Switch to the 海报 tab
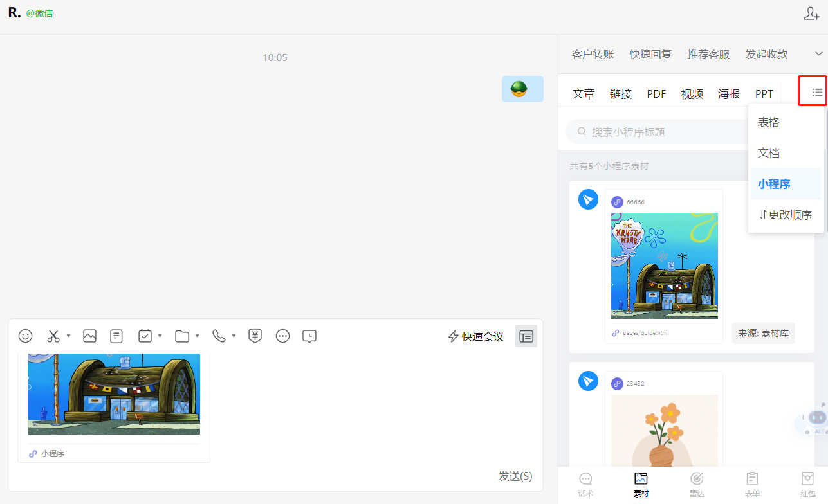 [x=729, y=94]
